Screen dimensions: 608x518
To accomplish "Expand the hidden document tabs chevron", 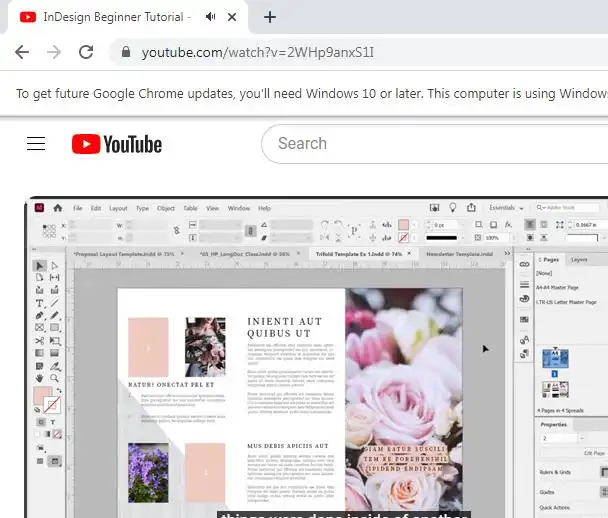I will [507, 253].
